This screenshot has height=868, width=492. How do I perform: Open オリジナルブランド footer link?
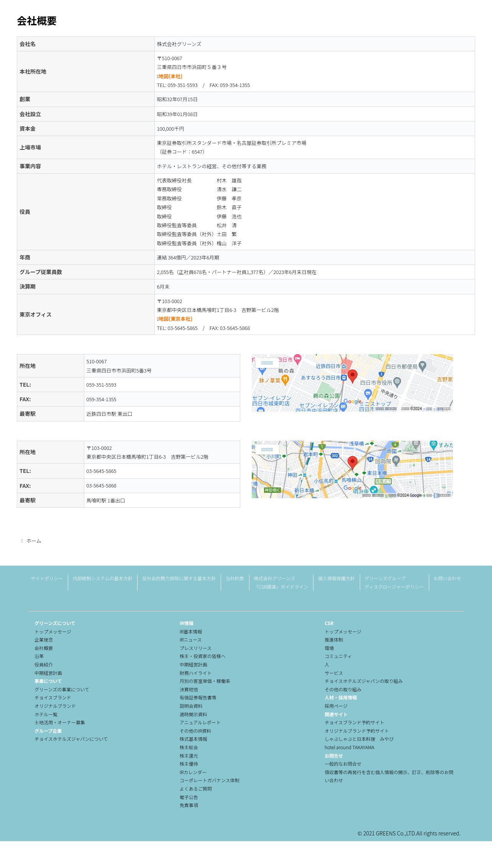coord(55,706)
